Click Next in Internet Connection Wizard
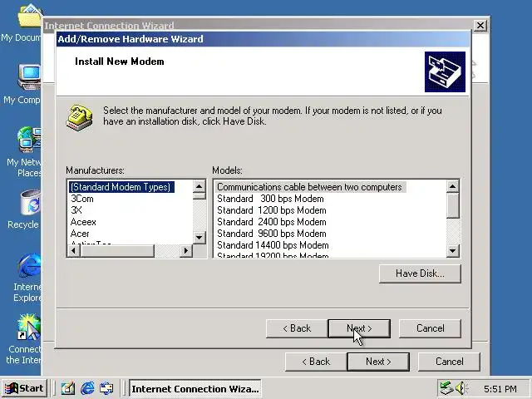This screenshot has height=399, width=532. coord(378,362)
